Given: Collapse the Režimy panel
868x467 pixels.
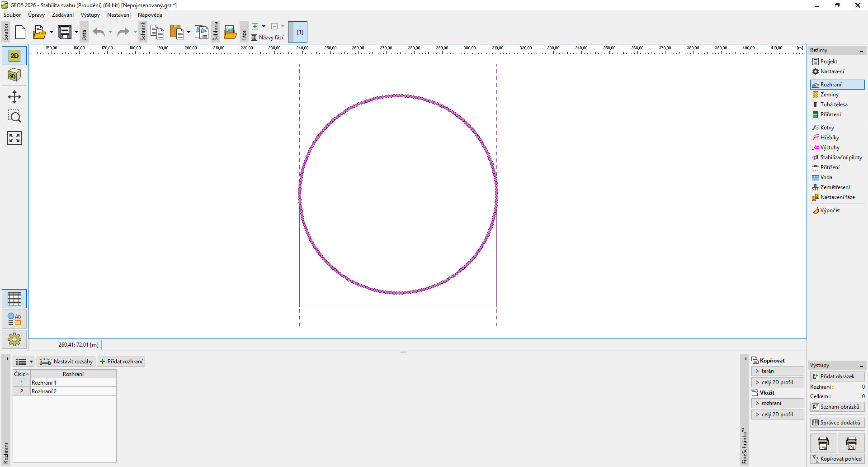Looking at the screenshot, I should (x=861, y=51).
